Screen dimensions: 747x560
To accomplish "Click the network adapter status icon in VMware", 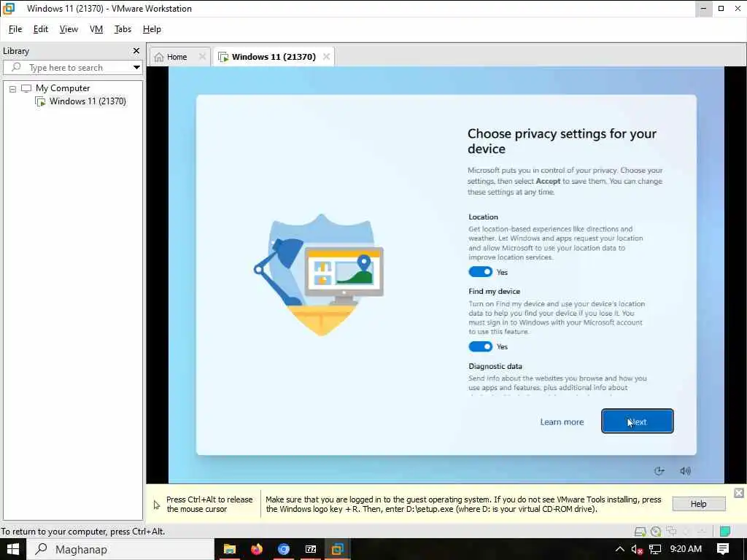I will tap(672, 532).
